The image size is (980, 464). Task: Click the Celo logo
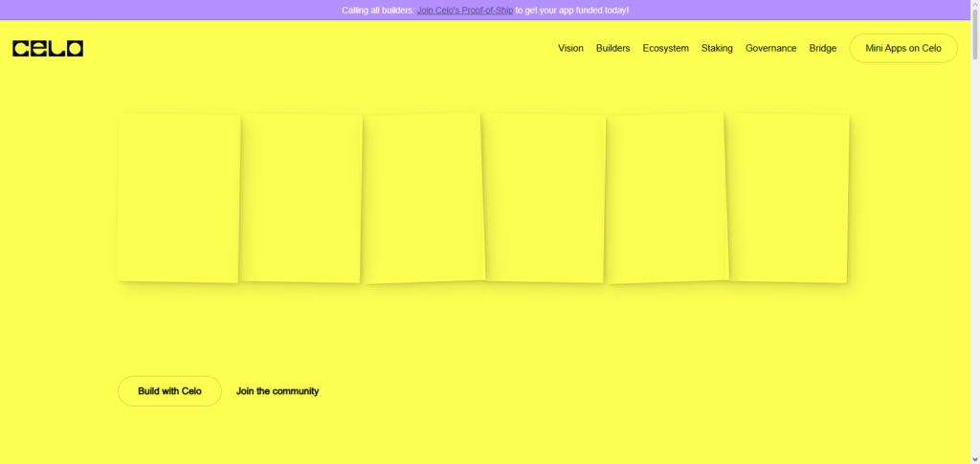point(48,48)
